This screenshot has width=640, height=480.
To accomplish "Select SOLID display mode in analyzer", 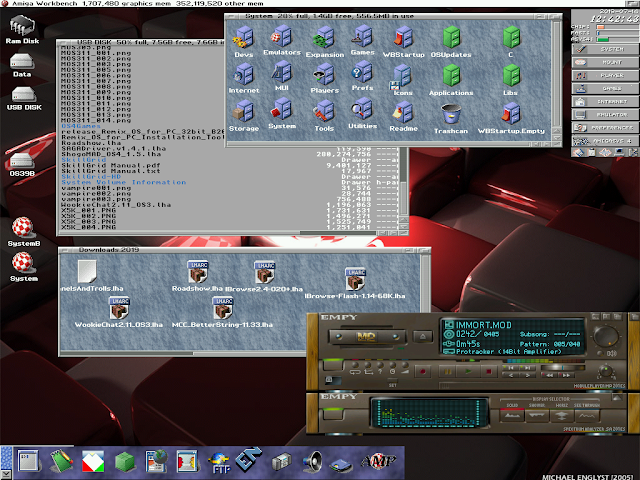I will point(512,416).
